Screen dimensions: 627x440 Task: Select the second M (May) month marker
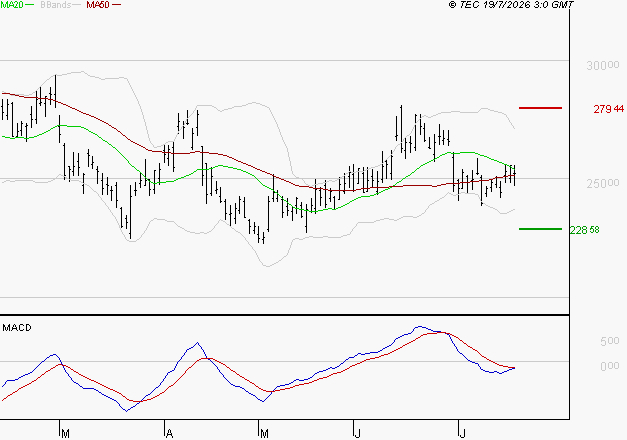pyautogui.click(x=264, y=434)
